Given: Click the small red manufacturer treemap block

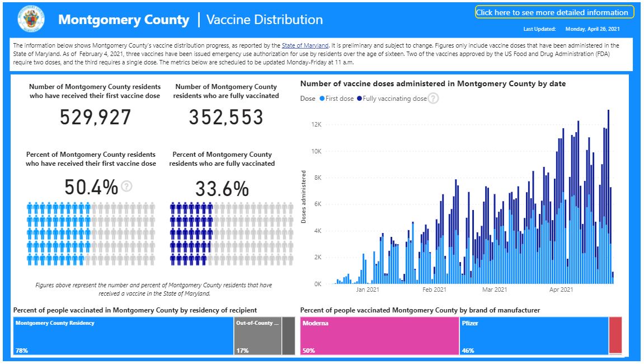Looking at the screenshot, I should click(x=615, y=335).
